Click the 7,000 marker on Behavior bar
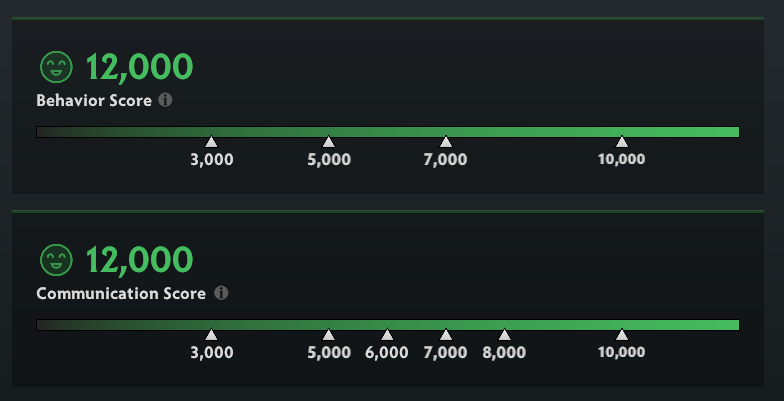Viewport: 784px width, 401px height. pyautogui.click(x=446, y=142)
